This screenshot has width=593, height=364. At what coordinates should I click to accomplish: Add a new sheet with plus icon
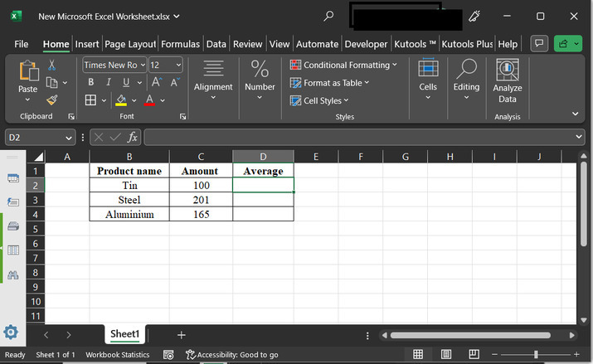tap(181, 334)
